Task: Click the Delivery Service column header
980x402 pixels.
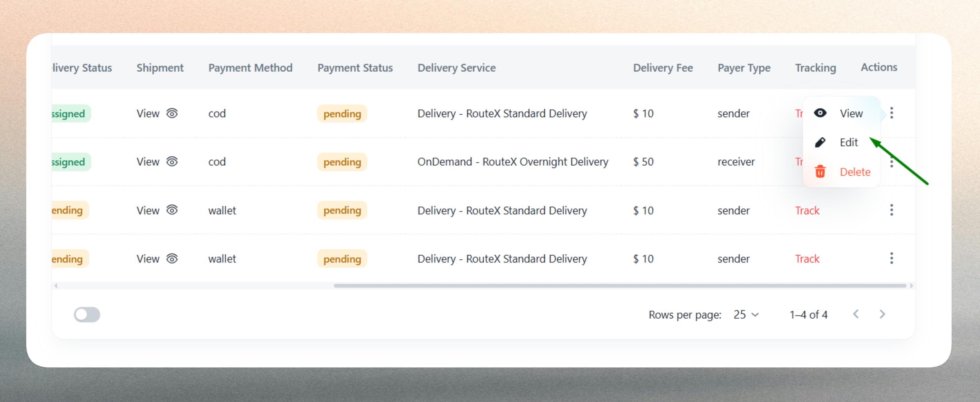Action: point(457,68)
